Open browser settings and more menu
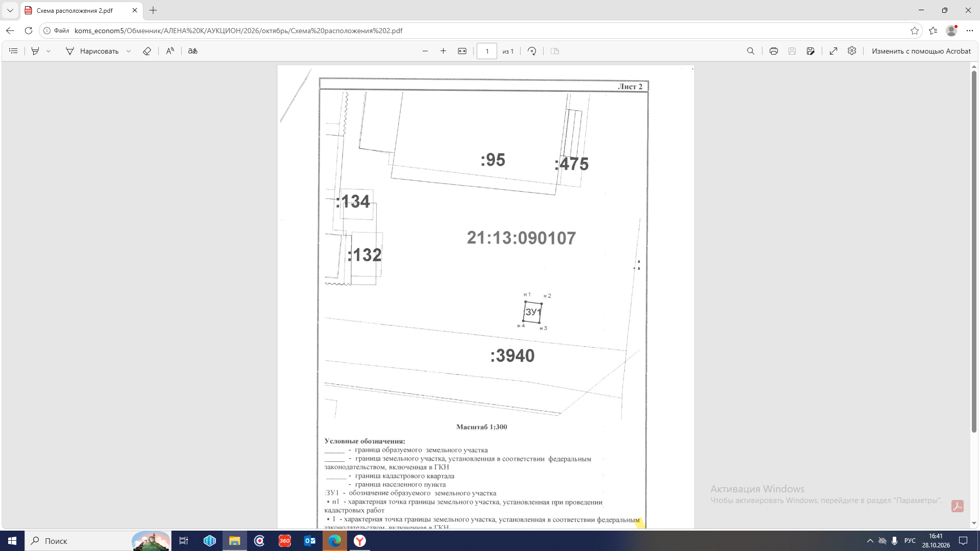The width and height of the screenshot is (980, 551). (970, 31)
